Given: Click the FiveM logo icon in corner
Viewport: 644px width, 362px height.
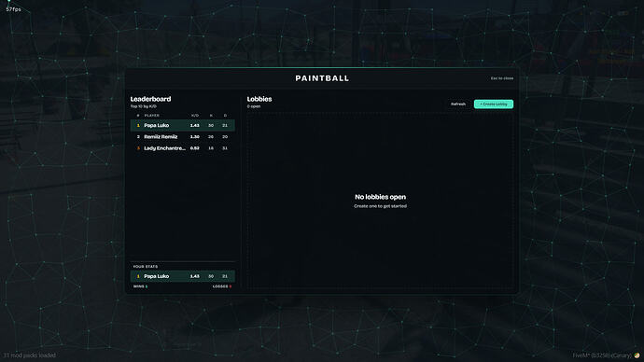Looking at the screenshot, I should point(637,355).
